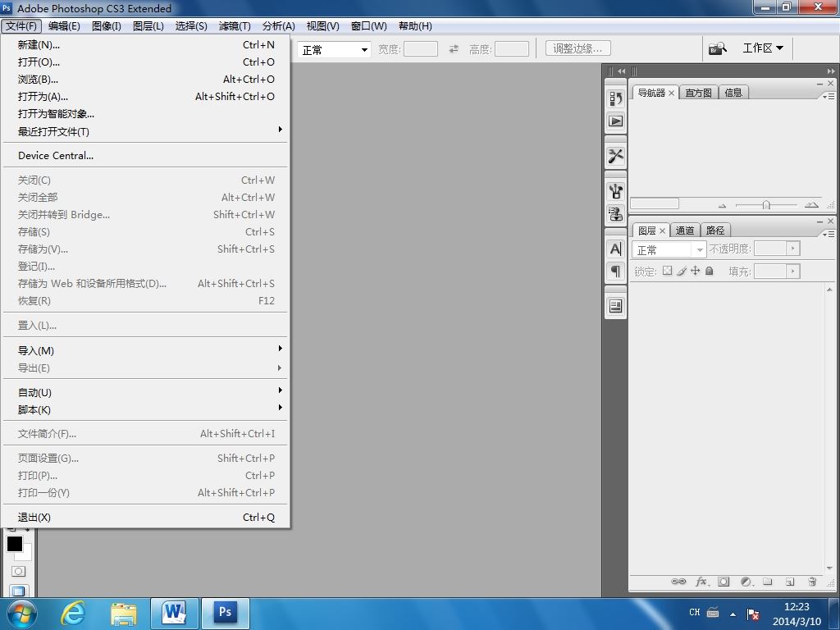Screen dimensions: 840x630
Task: Open the 滤镜(T) menu
Action: [235, 25]
